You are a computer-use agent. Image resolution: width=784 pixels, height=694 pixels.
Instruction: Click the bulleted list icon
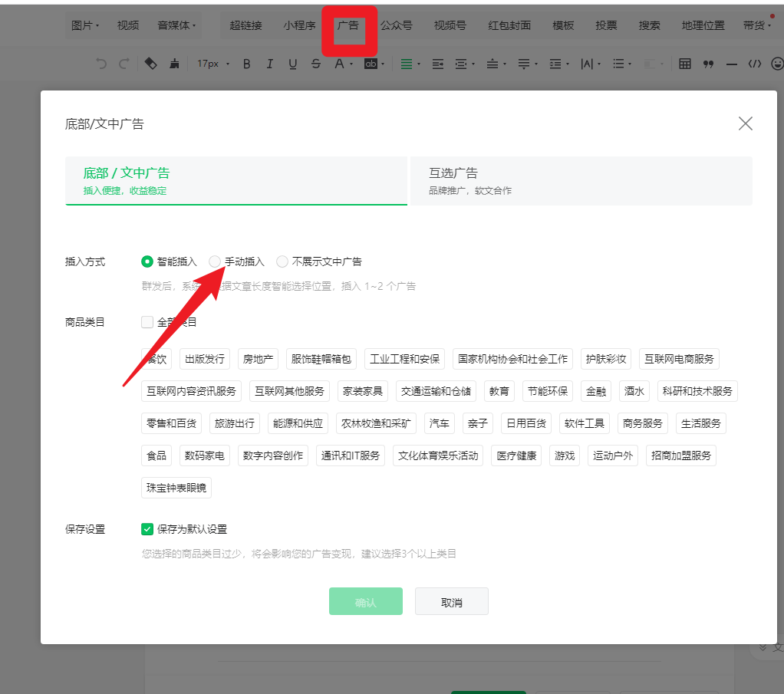coord(618,64)
